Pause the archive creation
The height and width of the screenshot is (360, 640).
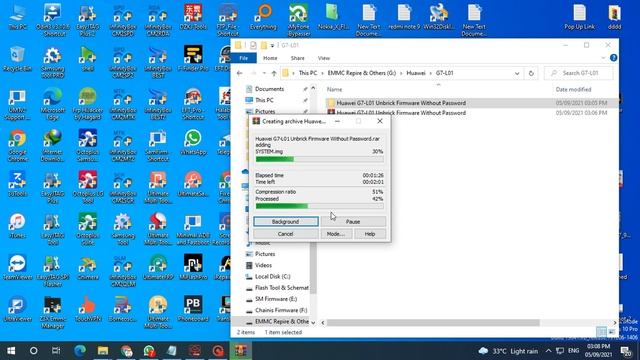click(x=353, y=222)
